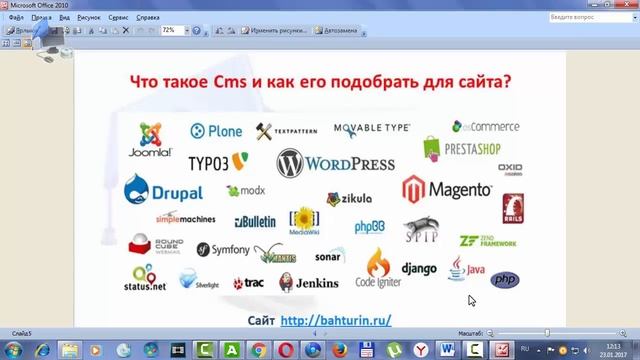Click the RU language indicator
640x360 pixels.
pos(525,349)
